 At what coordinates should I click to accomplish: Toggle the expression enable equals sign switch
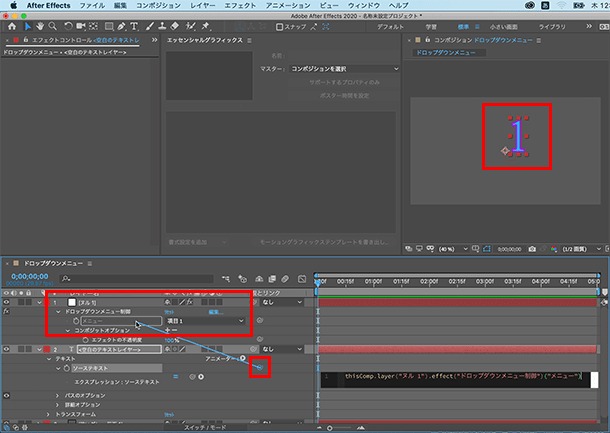tap(176, 377)
